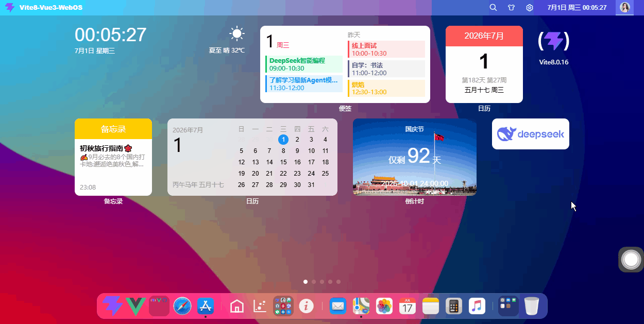
Task: Click the 仅剩 92 天 countdown text
Action: [x=415, y=157]
